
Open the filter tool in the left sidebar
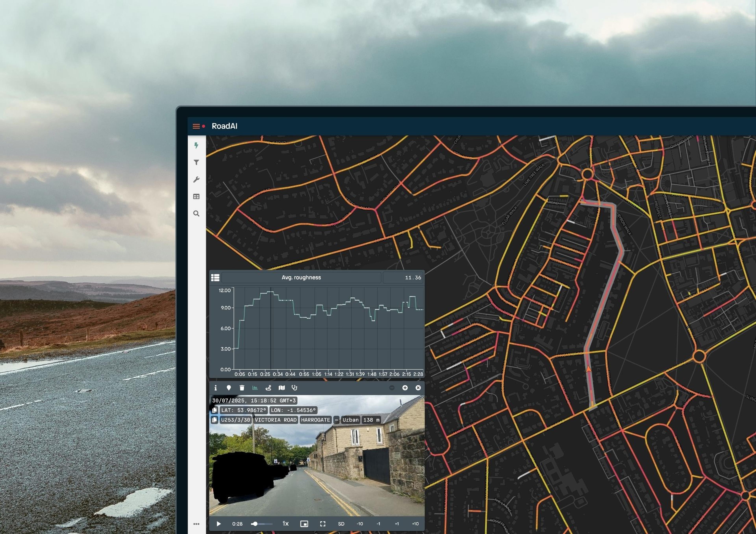[x=196, y=162]
